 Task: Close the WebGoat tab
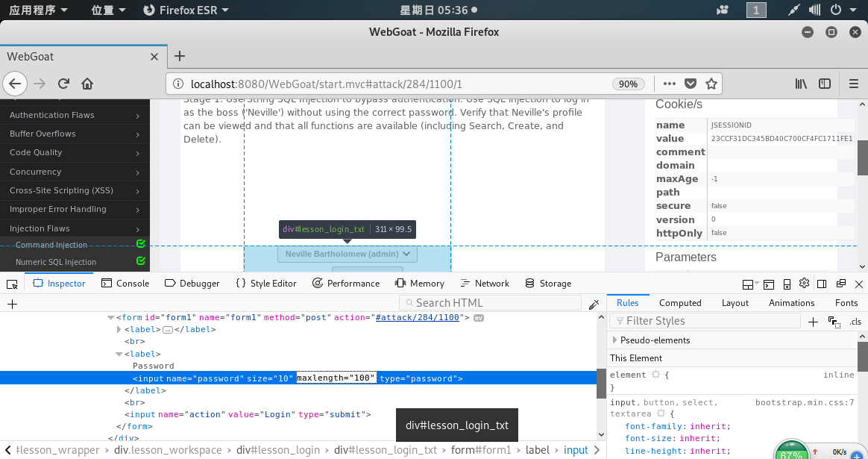[154, 57]
